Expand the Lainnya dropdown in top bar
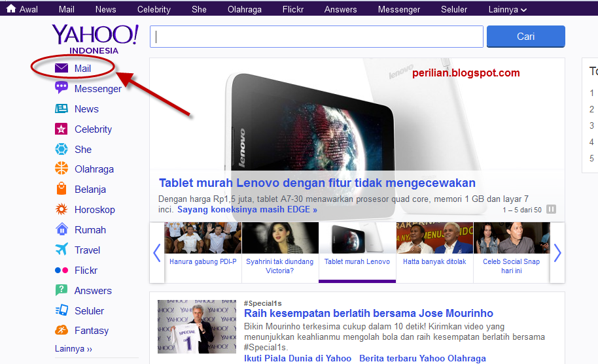The width and height of the screenshot is (598, 364). 507,10
